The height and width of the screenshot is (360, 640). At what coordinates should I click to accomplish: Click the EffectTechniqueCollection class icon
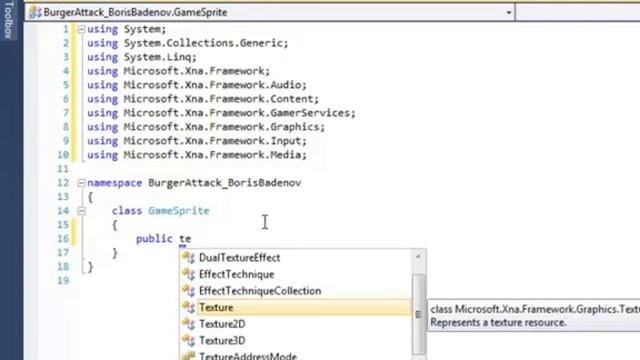pyautogui.click(x=189, y=291)
